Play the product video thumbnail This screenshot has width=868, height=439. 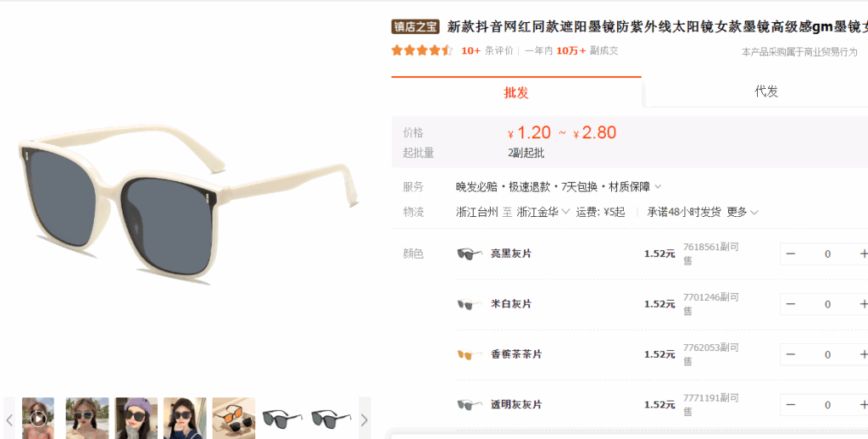pyautogui.click(x=38, y=418)
